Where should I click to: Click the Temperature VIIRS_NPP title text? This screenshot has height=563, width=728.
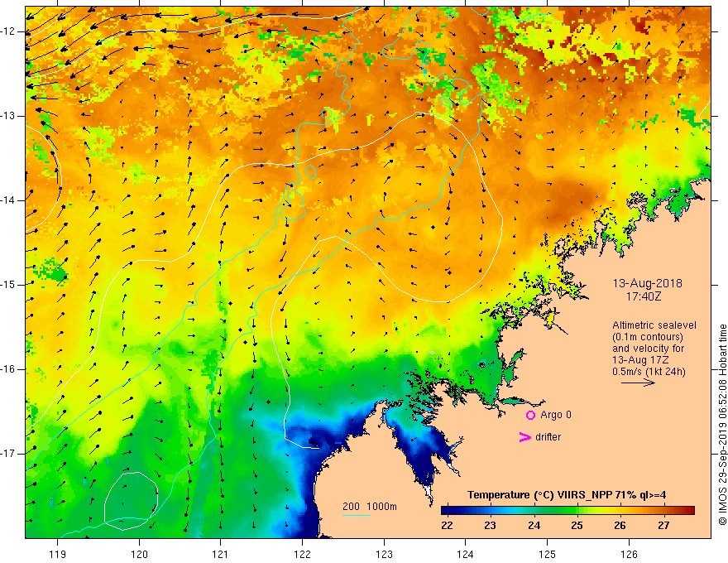(567, 495)
